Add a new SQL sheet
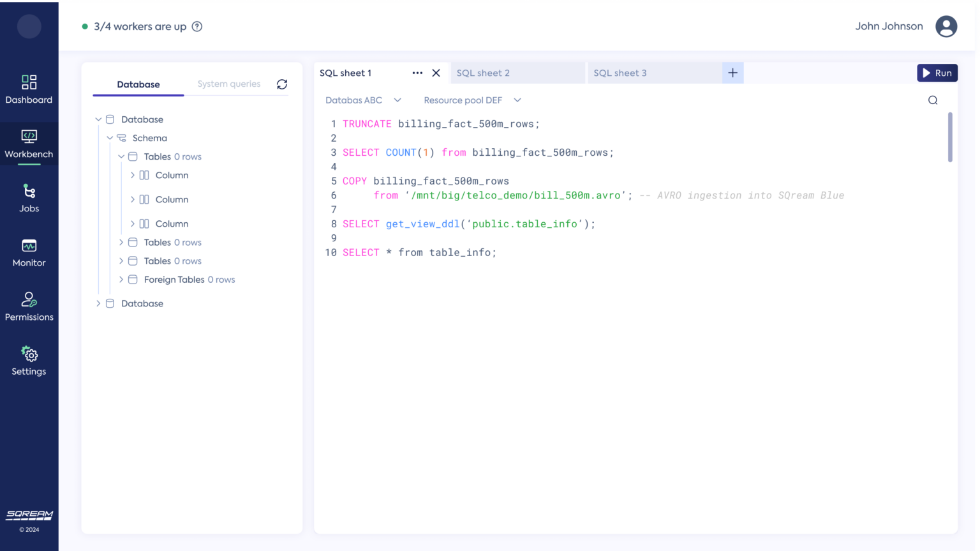Viewport: 980px width, 551px height. point(732,73)
